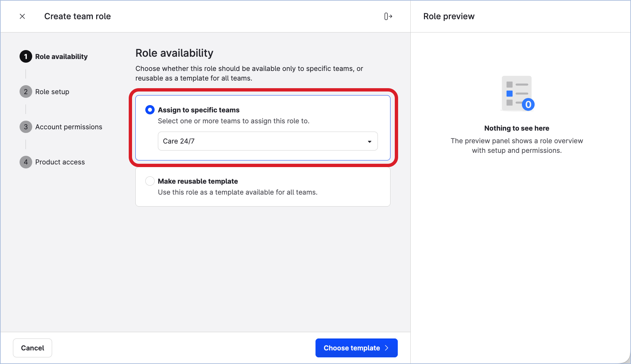The image size is (631, 364).
Task: Go to the Product access step
Action: point(60,162)
